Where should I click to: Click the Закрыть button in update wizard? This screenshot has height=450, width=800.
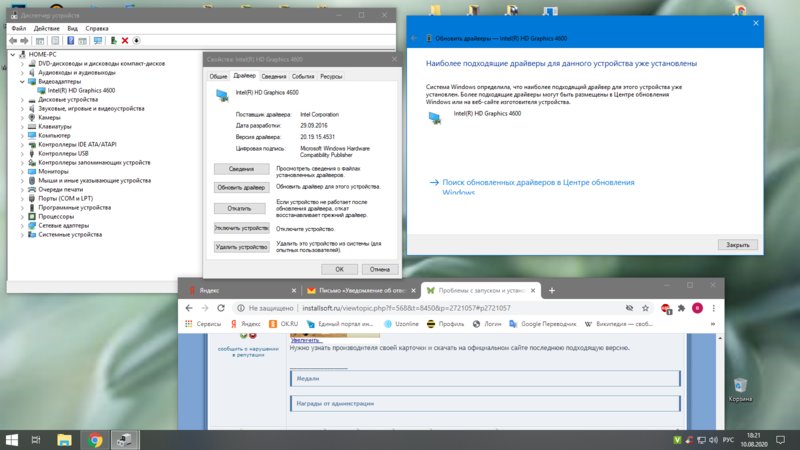738,245
